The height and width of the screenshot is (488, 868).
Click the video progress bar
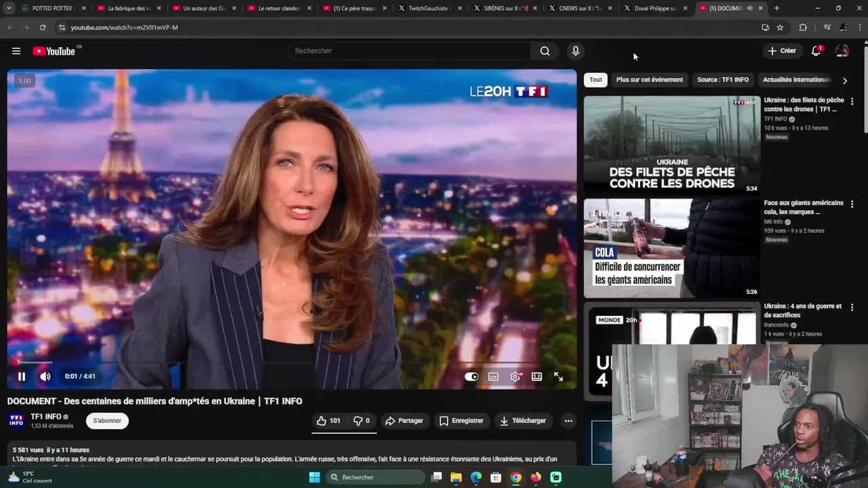[x=292, y=363]
